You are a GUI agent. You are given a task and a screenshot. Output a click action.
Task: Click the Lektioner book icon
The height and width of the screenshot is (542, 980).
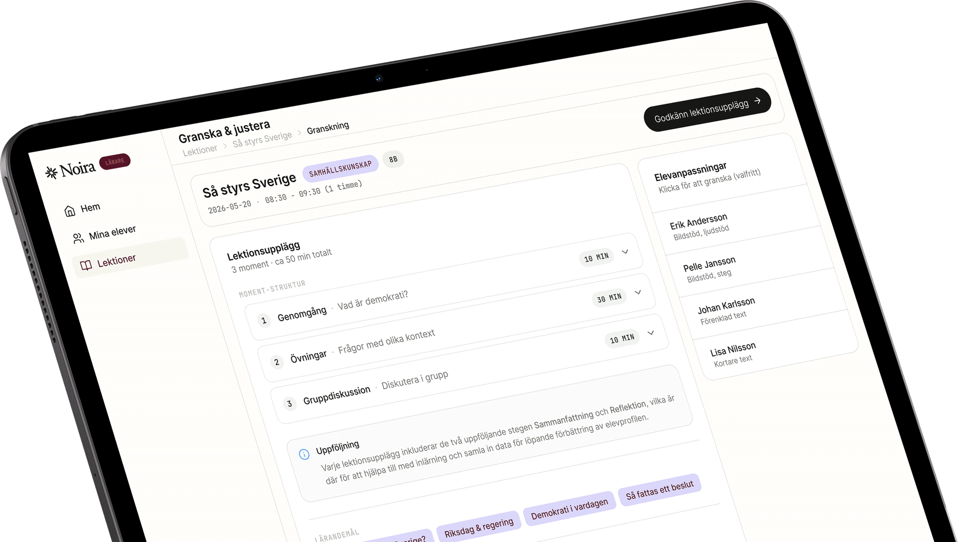(x=86, y=266)
